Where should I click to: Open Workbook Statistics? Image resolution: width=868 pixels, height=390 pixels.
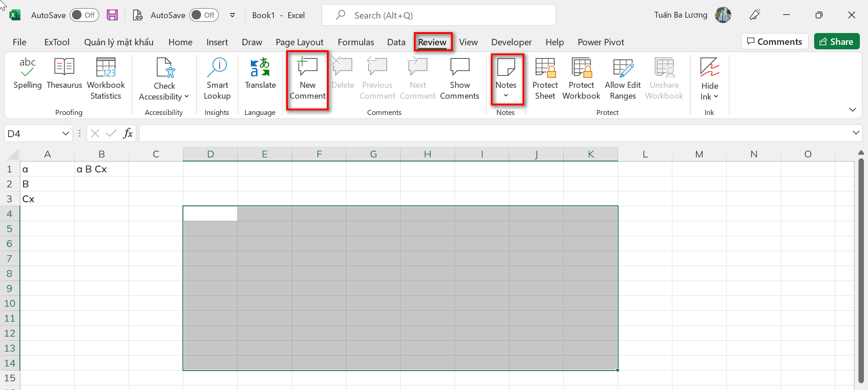click(x=106, y=79)
